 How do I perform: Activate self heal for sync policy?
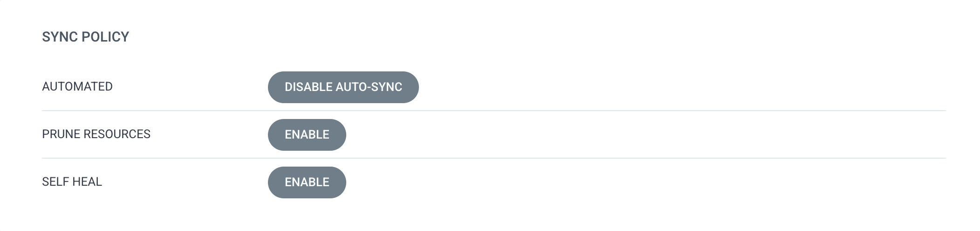point(307,182)
